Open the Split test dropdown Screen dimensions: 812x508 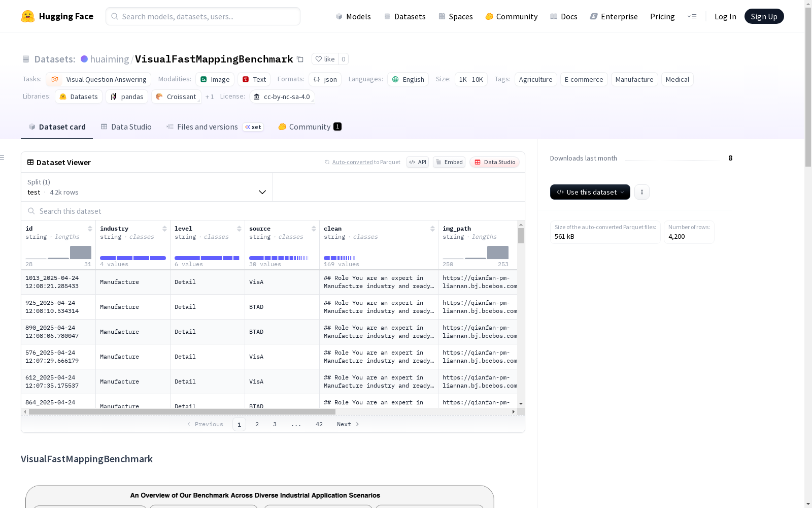point(147,187)
